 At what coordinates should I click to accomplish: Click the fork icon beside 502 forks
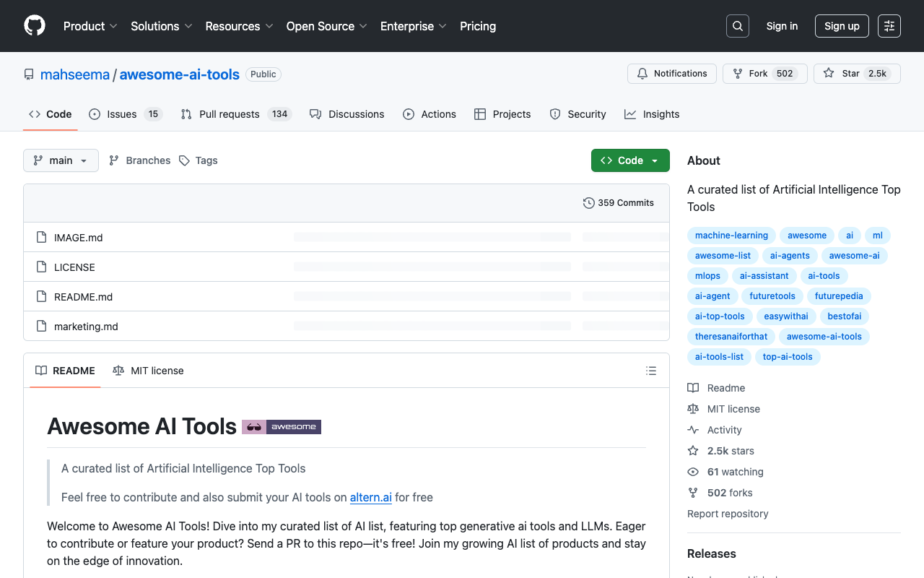click(x=693, y=493)
